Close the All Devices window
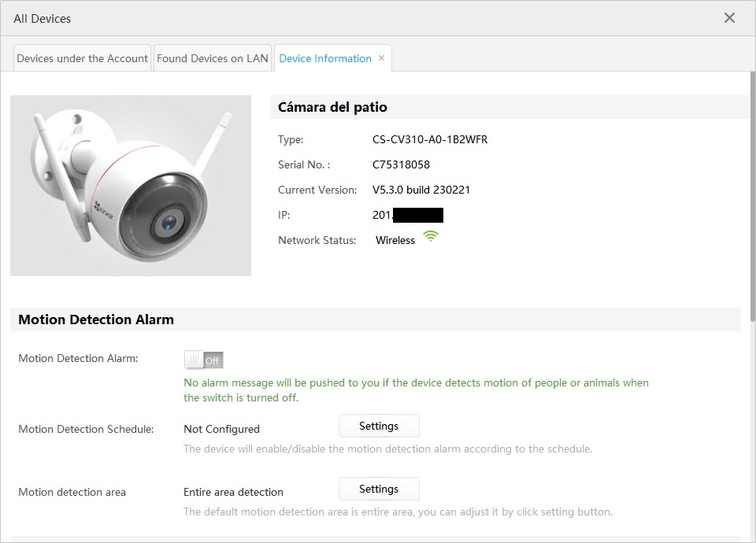The image size is (756, 543). coord(729,18)
